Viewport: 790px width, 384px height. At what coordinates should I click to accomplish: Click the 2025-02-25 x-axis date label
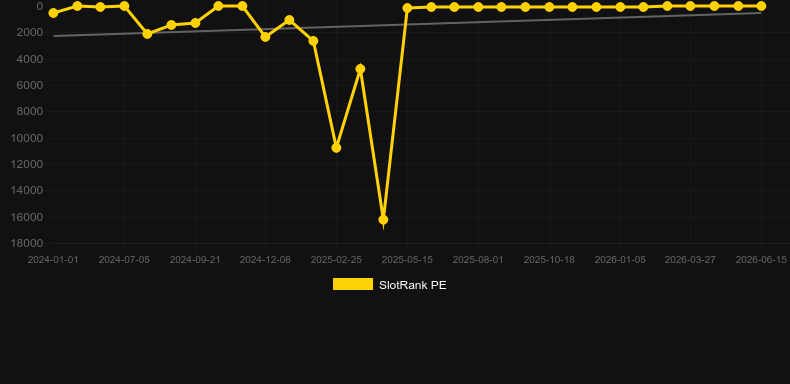click(x=336, y=260)
